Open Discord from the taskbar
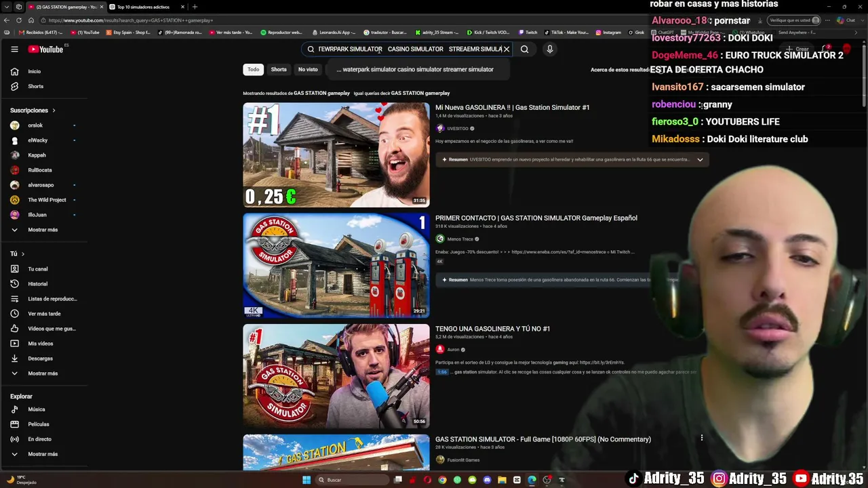This screenshot has height=488, width=868. (487, 480)
